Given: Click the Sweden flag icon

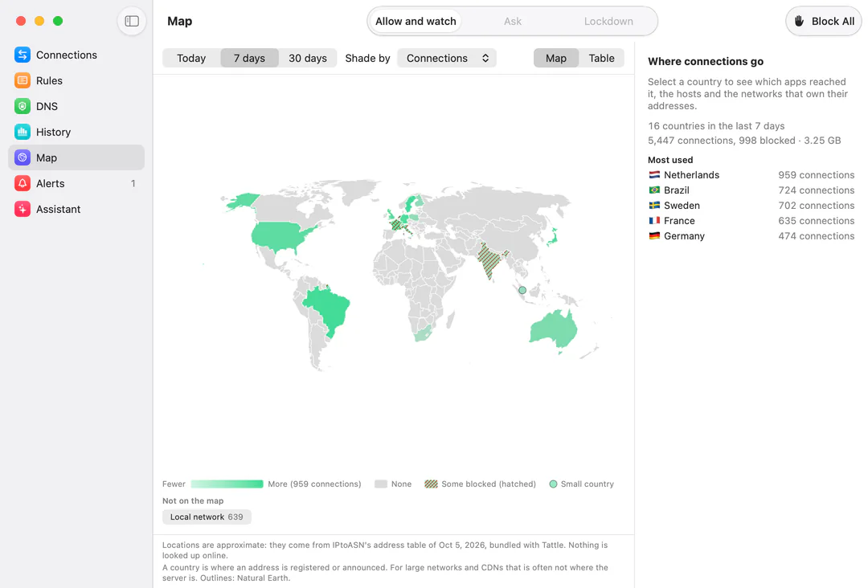Looking at the screenshot, I should [654, 205].
